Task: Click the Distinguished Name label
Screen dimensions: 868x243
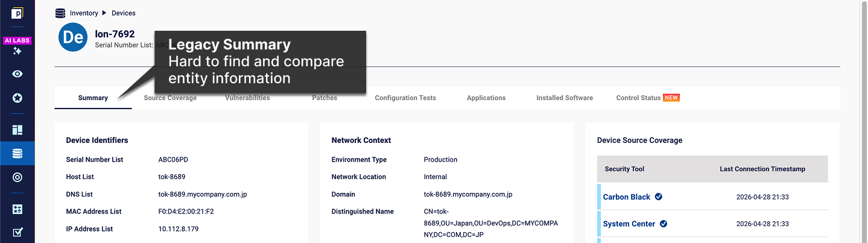Action: [x=363, y=212]
